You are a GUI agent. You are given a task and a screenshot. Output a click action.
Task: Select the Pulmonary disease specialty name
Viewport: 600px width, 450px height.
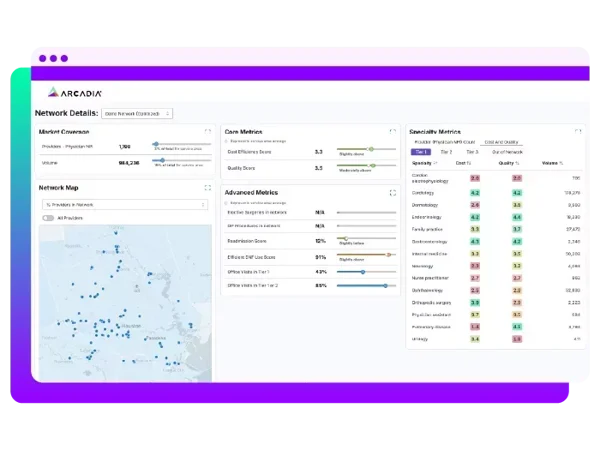431,327
